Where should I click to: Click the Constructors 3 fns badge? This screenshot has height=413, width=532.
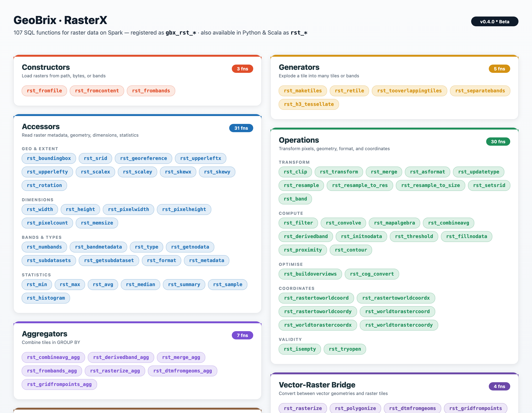pos(242,69)
